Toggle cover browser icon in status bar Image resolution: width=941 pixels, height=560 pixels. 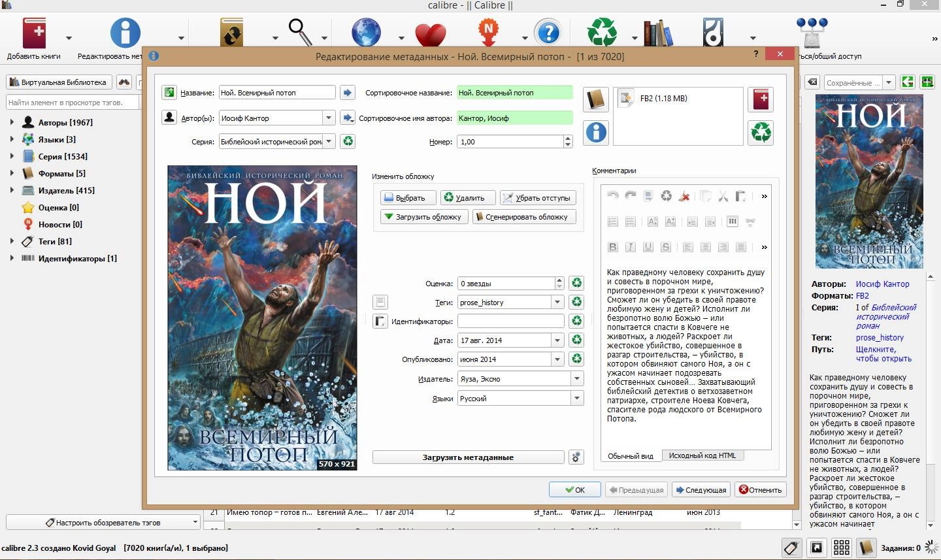[816, 548]
